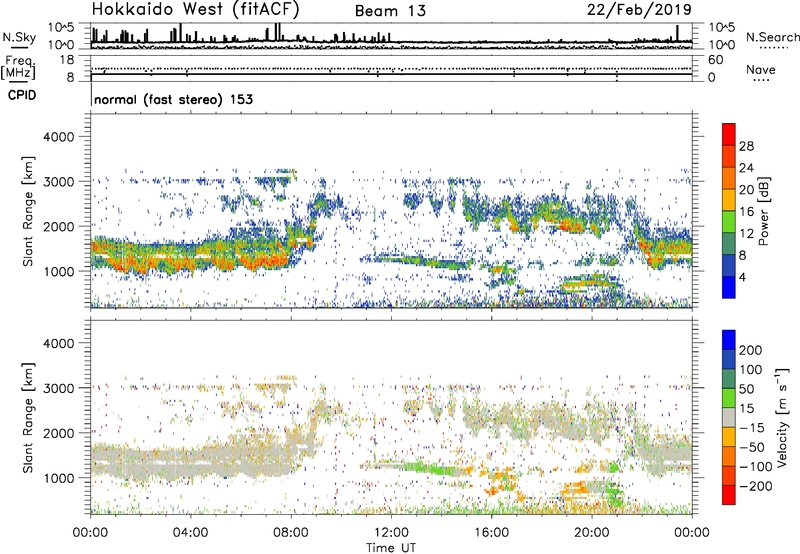Click the date '22/Feb/2019'
This screenshot has height=554, width=800.
pyautogui.click(x=639, y=10)
